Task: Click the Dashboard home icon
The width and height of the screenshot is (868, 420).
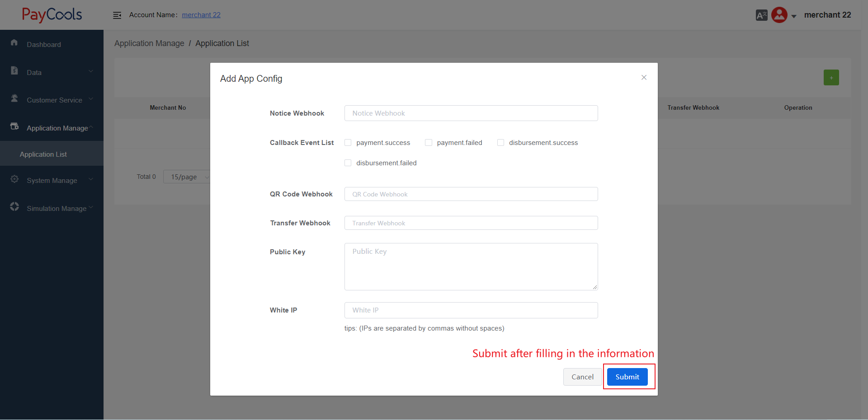Action: coord(14,42)
